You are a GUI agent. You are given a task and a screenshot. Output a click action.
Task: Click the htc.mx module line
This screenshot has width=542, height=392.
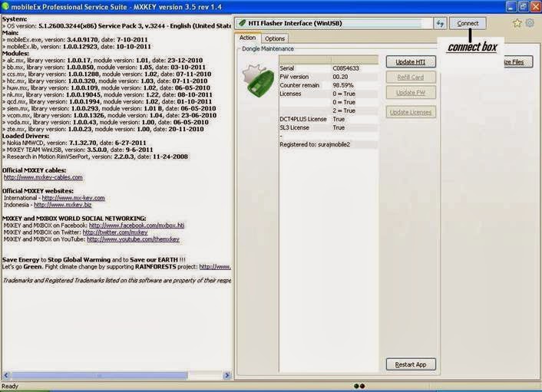(105, 81)
